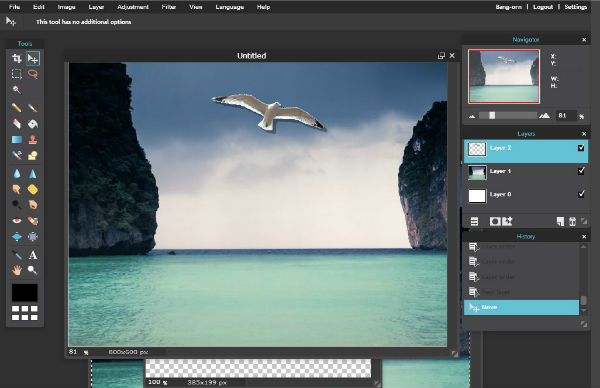Open the Language menu
The image size is (600, 388).
(x=230, y=7)
